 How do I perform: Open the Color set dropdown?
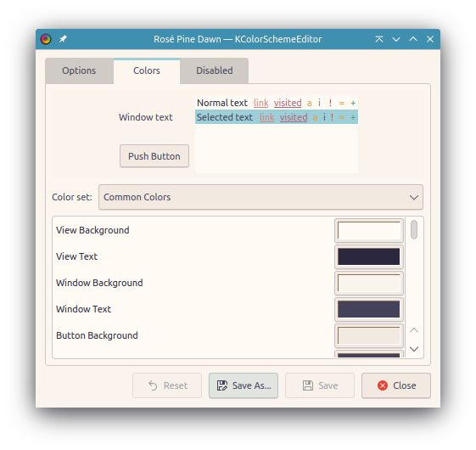[260, 197]
